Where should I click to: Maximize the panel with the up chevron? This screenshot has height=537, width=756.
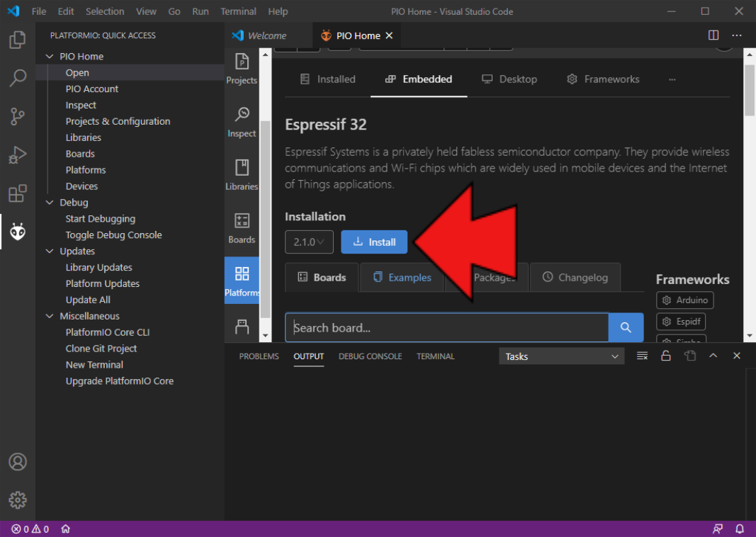[713, 356]
